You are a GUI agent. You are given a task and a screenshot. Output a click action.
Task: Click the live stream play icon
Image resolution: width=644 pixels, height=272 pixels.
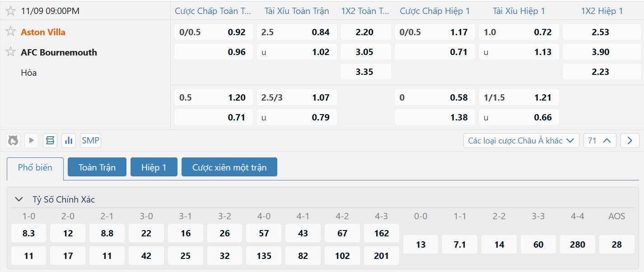(x=32, y=140)
